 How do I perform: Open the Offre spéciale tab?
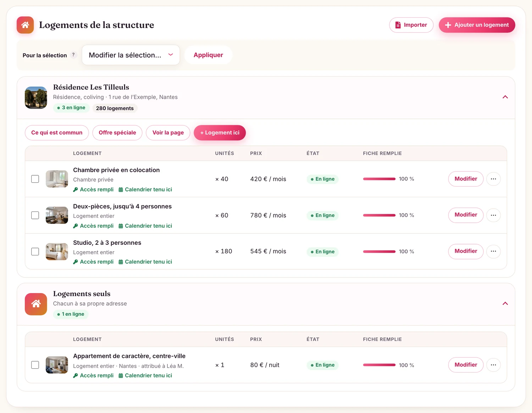(x=117, y=133)
